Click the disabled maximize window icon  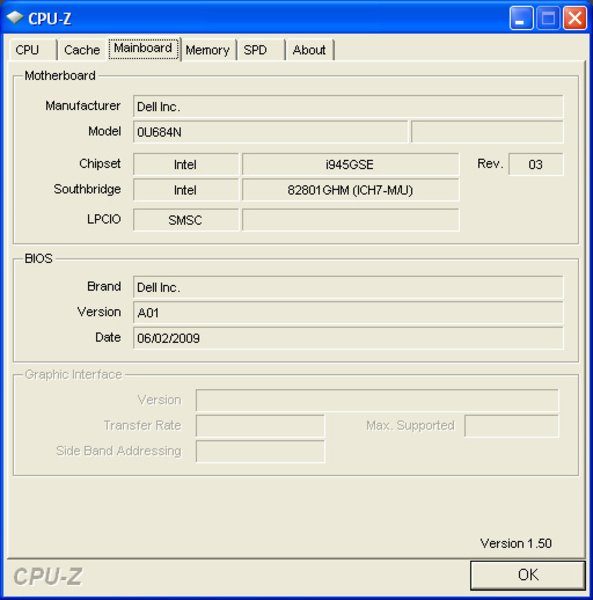[x=548, y=18]
